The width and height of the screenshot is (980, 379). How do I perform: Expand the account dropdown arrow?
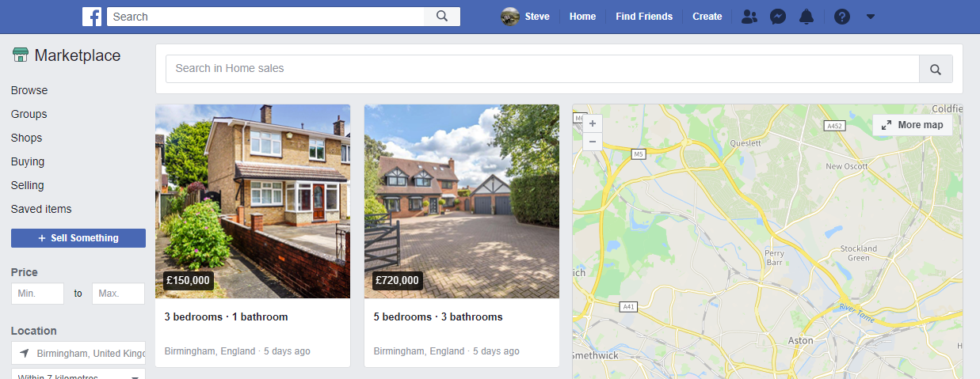(871, 17)
